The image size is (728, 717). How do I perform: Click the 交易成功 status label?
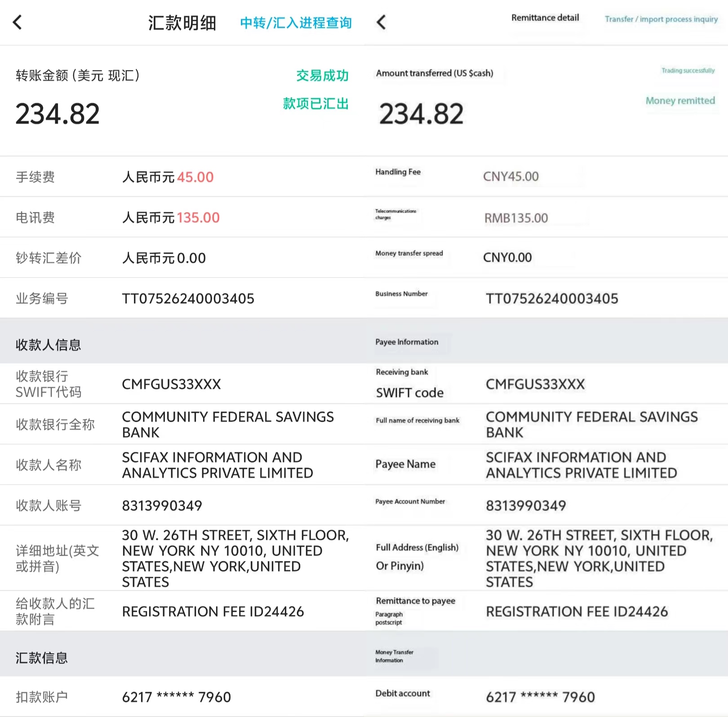322,75
